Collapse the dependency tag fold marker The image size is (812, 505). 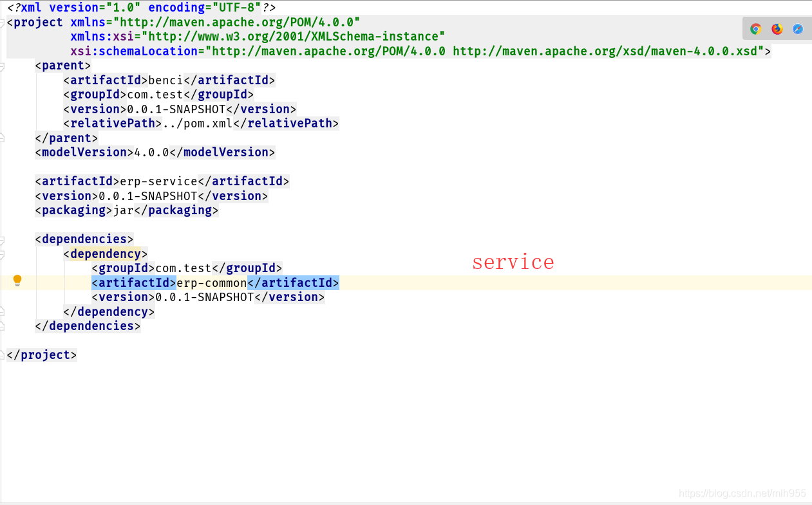tap(2, 253)
